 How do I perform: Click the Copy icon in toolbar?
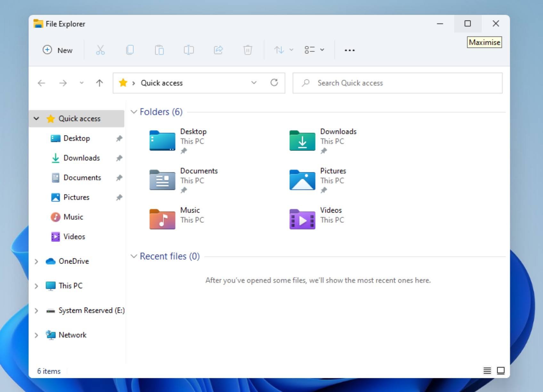click(x=130, y=50)
